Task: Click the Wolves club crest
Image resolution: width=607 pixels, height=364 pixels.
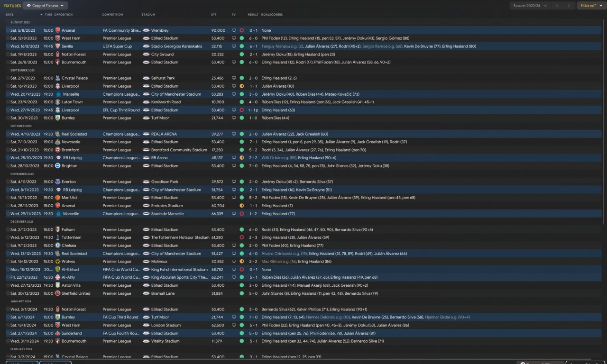Action: [x=57, y=261]
